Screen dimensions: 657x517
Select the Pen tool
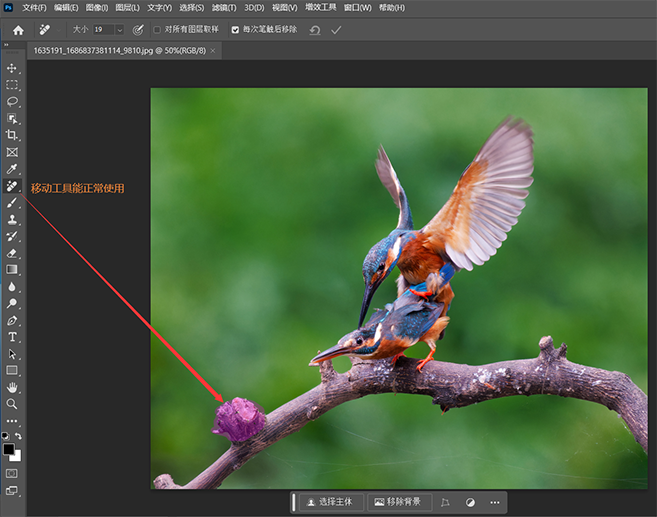coord(12,321)
